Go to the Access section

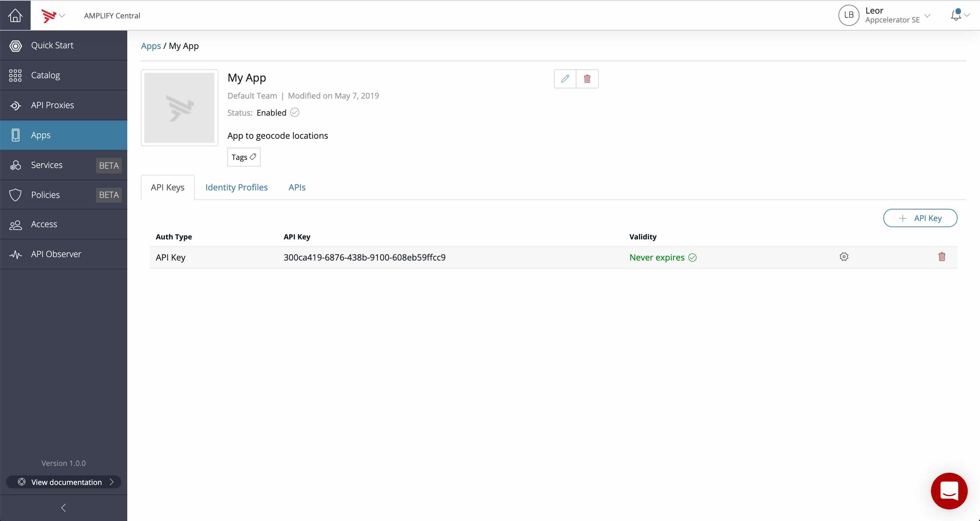point(64,224)
